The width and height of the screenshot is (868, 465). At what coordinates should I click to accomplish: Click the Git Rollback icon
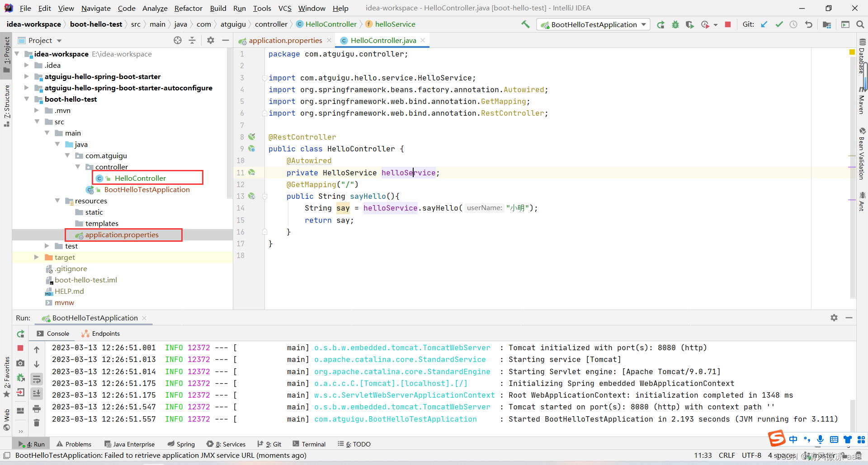(808, 24)
